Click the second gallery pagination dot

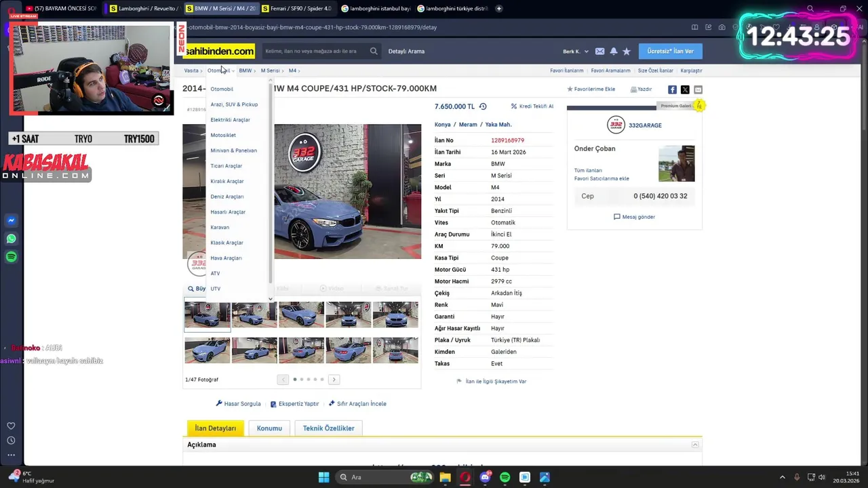pyautogui.click(x=302, y=380)
